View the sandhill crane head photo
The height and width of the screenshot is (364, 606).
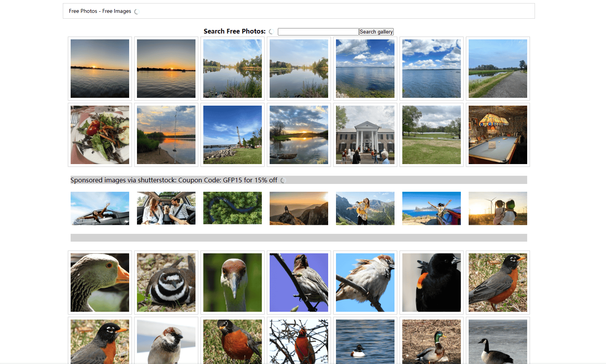click(232, 283)
